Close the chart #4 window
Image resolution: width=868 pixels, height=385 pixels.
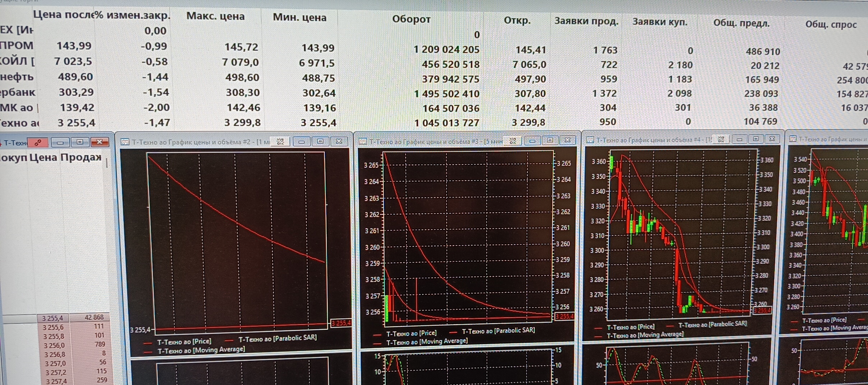pos(772,139)
